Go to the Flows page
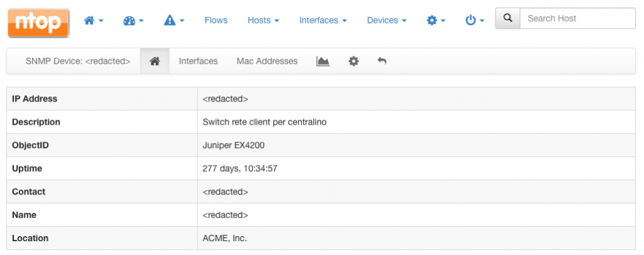Image resolution: width=644 pixels, height=255 pixels. pyautogui.click(x=216, y=20)
